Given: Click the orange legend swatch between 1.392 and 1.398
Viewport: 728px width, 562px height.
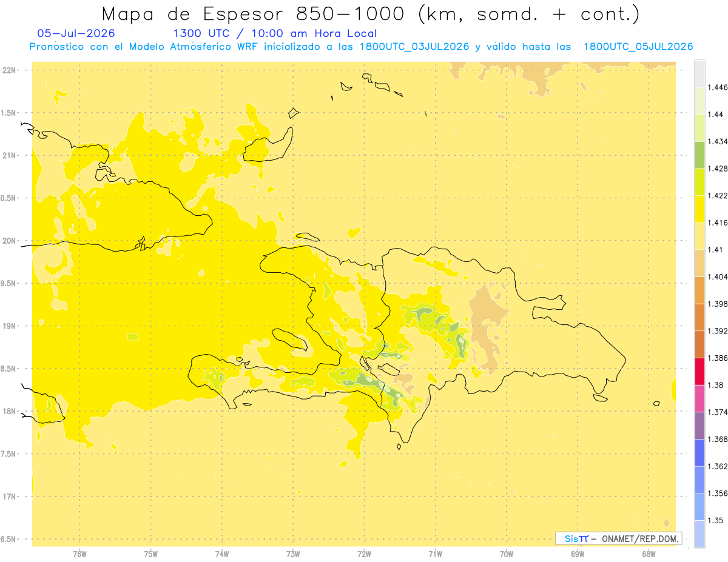Looking at the screenshot, I should click(699, 317).
